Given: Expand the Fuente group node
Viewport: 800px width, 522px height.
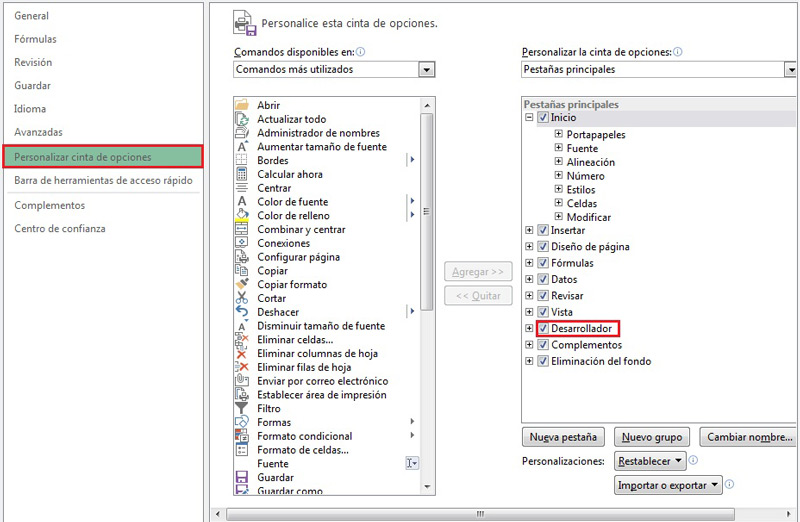Looking at the screenshot, I should [559, 148].
